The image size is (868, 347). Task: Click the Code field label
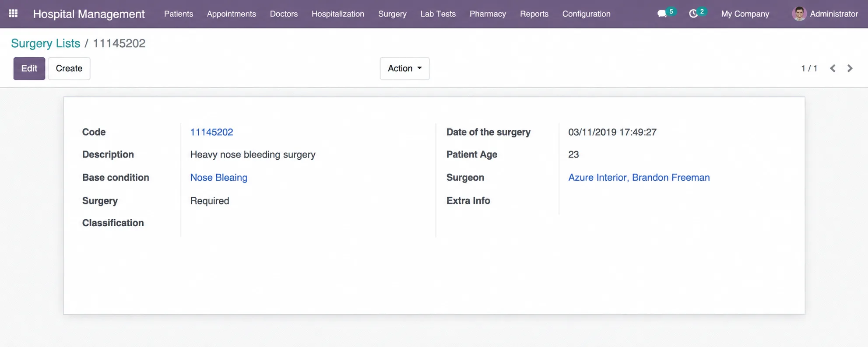click(94, 132)
